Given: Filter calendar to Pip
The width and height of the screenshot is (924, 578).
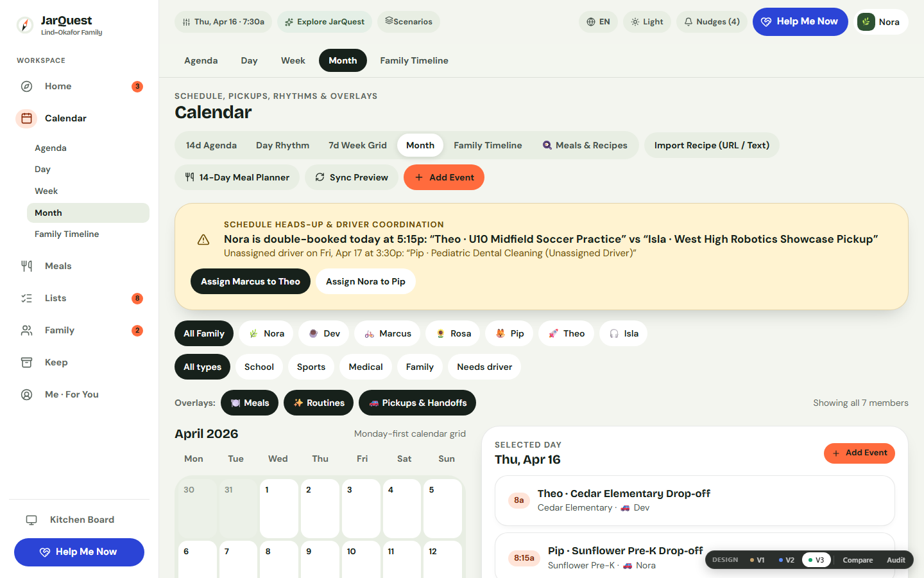Looking at the screenshot, I should pos(509,333).
